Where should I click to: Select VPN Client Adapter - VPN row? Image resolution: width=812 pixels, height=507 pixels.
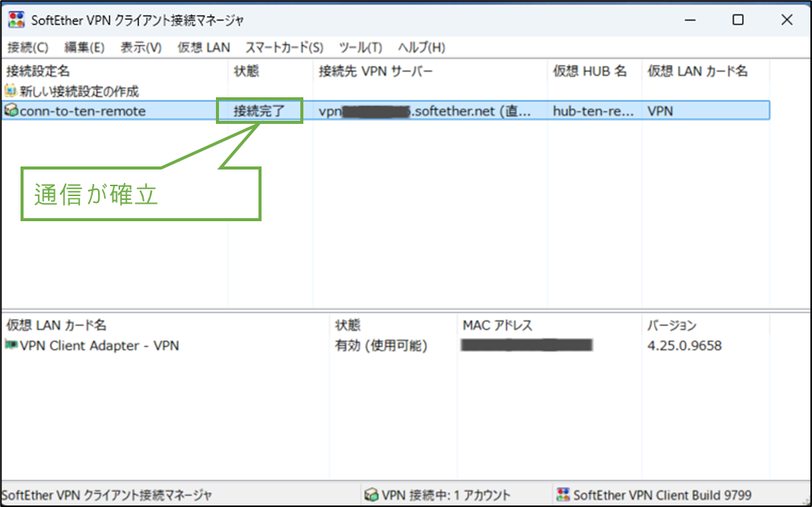pyautogui.click(x=100, y=345)
